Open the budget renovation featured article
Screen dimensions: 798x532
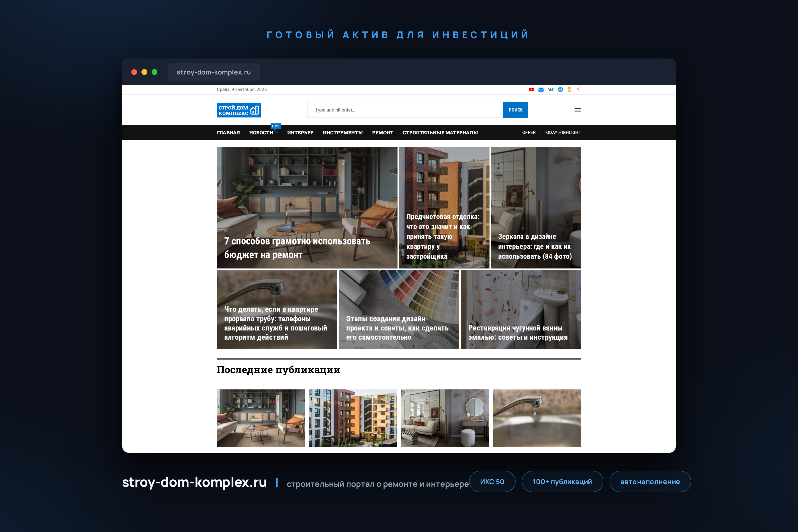pyautogui.click(x=307, y=208)
